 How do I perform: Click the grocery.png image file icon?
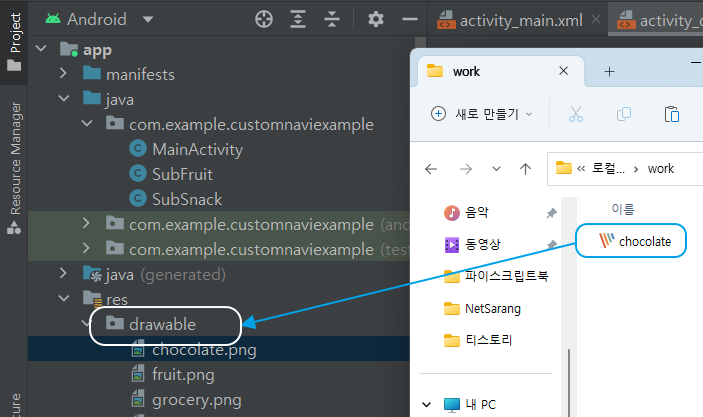(x=138, y=399)
